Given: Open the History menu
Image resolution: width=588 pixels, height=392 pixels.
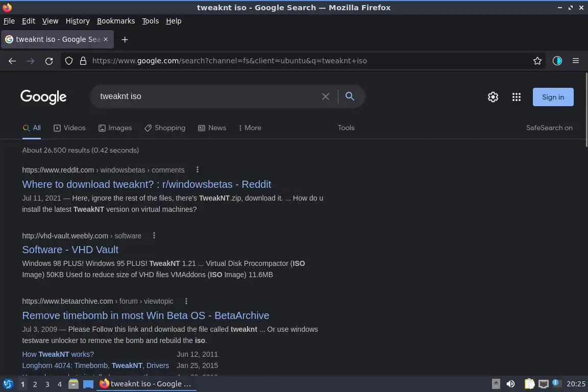Looking at the screenshot, I should click(x=78, y=21).
